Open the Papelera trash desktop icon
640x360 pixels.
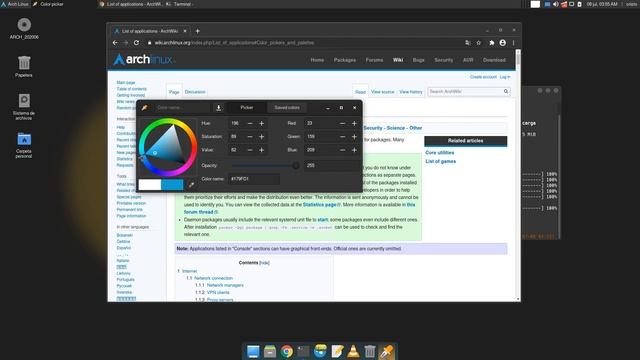tap(24, 66)
